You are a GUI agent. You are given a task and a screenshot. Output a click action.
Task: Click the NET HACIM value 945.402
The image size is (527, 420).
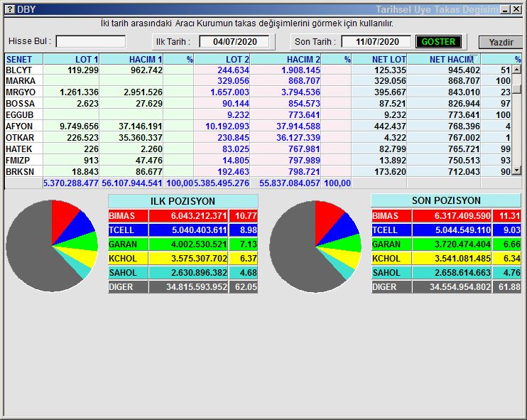(464, 70)
